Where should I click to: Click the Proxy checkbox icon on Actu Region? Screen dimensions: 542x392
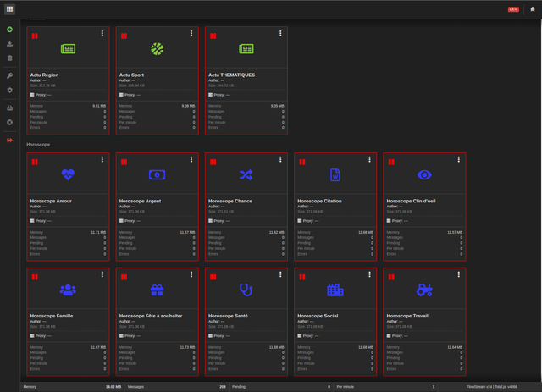(x=32, y=95)
